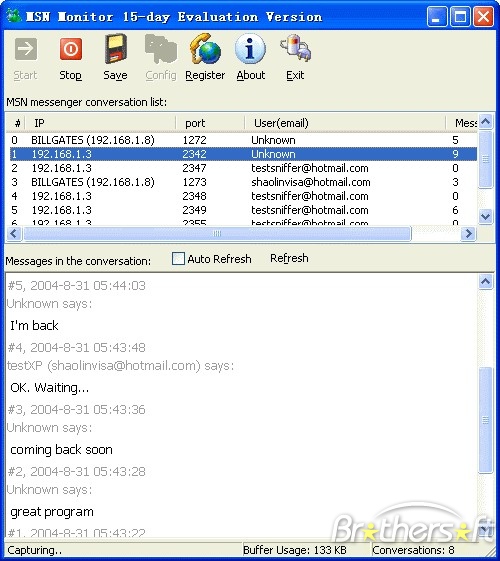Minimize the MSN Monitor window

(437, 17)
